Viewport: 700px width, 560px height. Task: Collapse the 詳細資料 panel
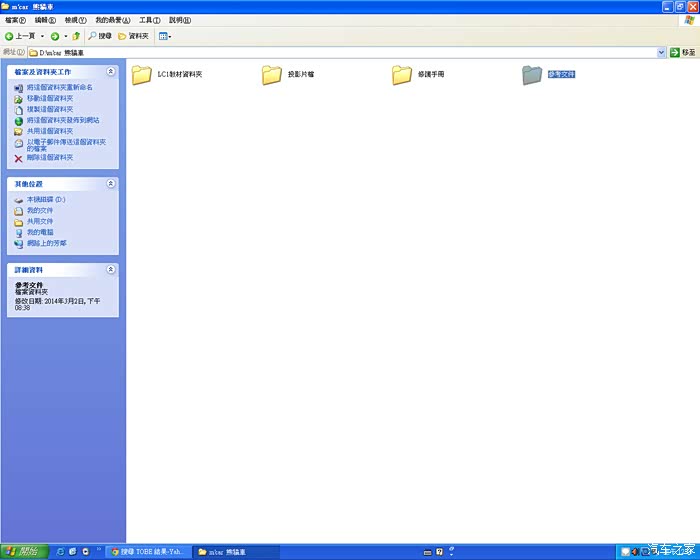[x=111, y=270]
